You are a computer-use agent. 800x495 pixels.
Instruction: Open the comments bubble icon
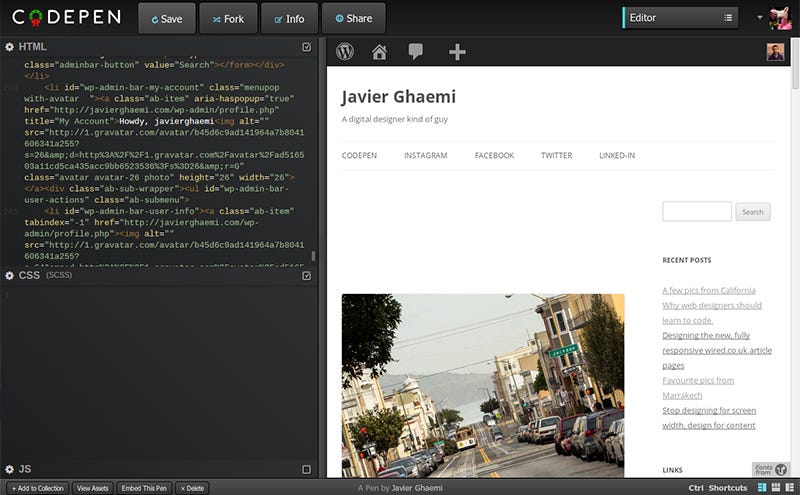click(x=415, y=52)
